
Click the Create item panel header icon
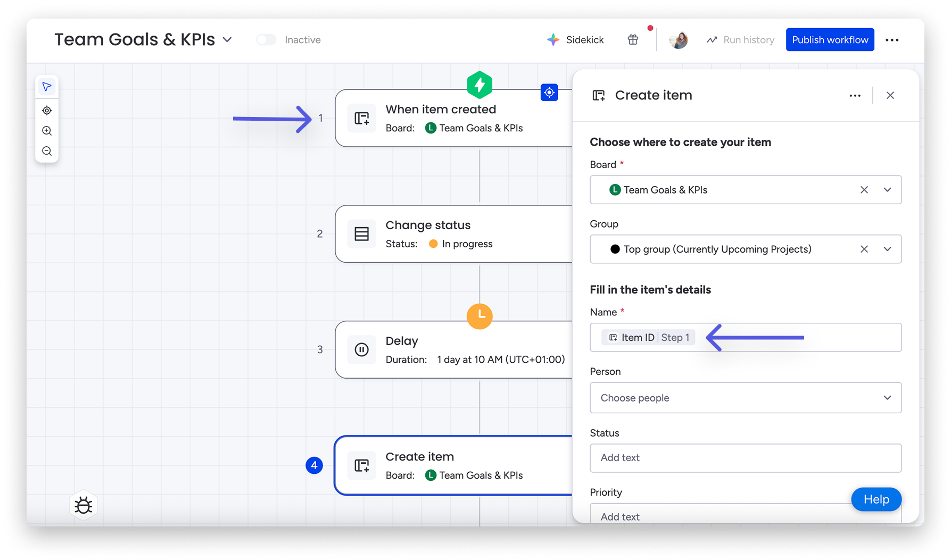tap(599, 96)
